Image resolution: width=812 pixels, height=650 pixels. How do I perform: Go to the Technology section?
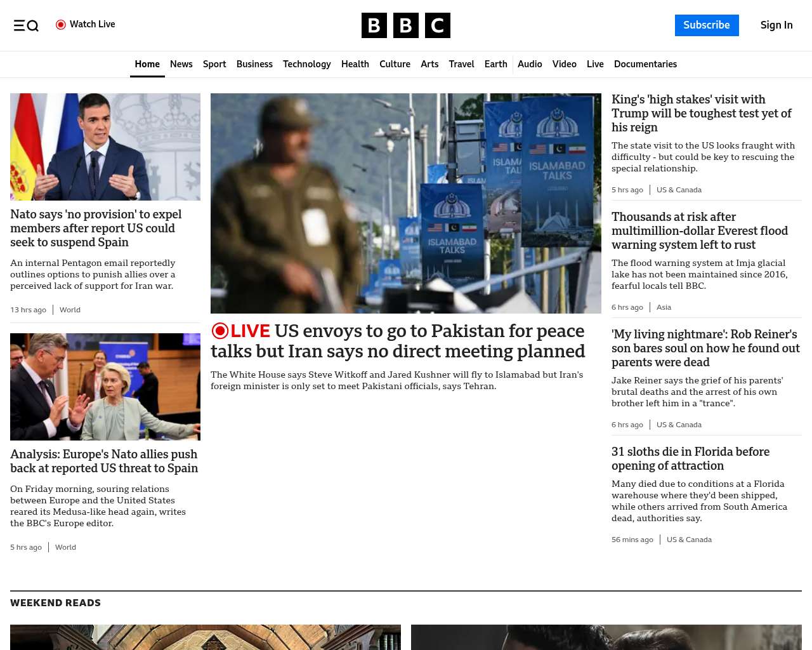[306, 64]
